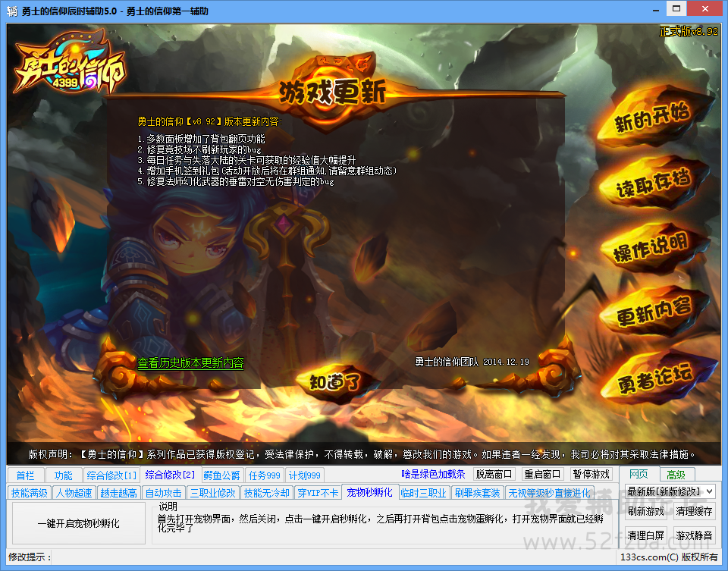Viewport: 728px width, 571px height.
Task: Click the 脱离窗口 button
Action: click(x=494, y=474)
